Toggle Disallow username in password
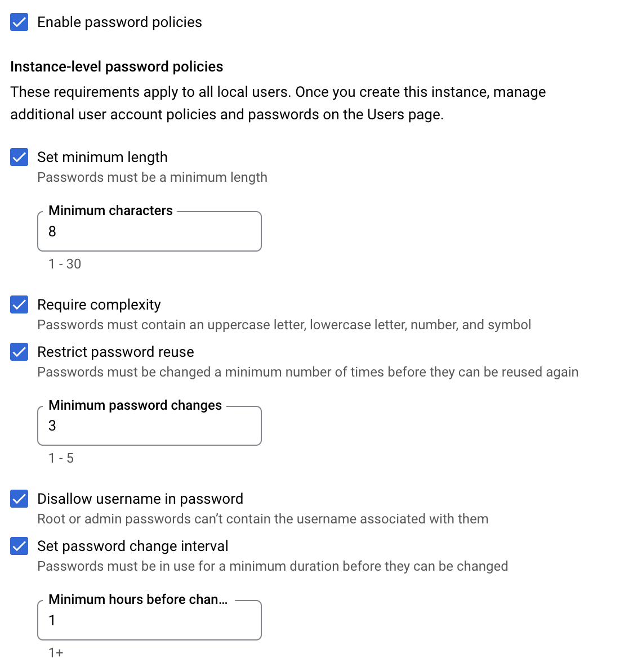 [19, 499]
